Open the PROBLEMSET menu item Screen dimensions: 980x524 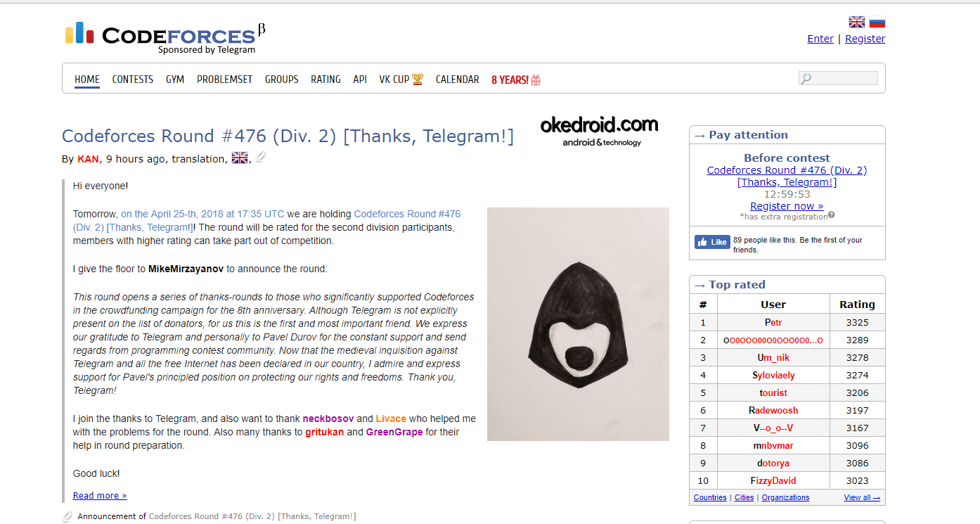[224, 79]
